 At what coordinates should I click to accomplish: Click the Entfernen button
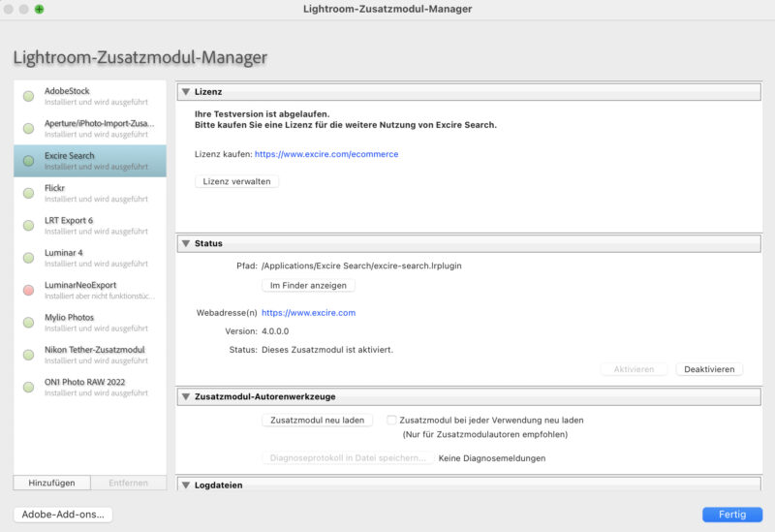click(x=129, y=483)
